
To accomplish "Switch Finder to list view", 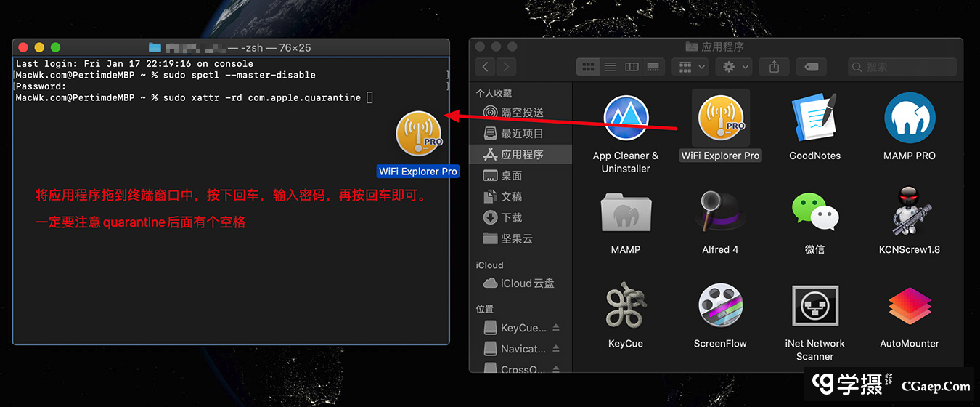I will [x=610, y=67].
